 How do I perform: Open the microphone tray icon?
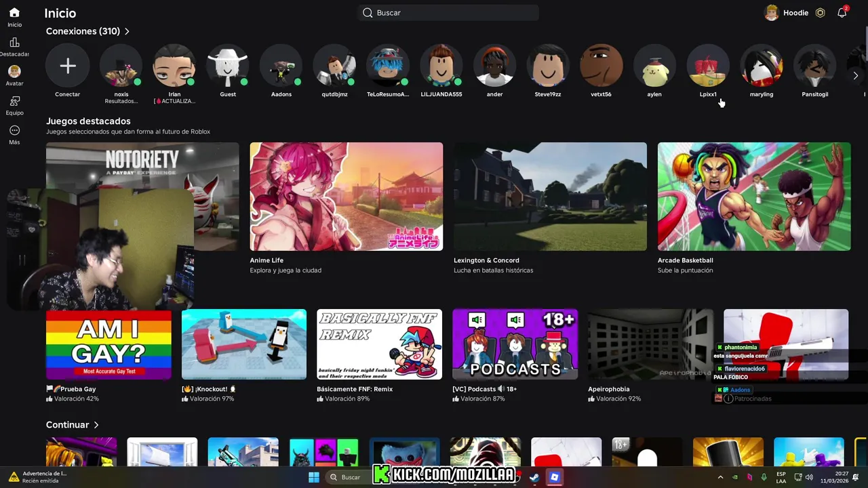[764, 477]
